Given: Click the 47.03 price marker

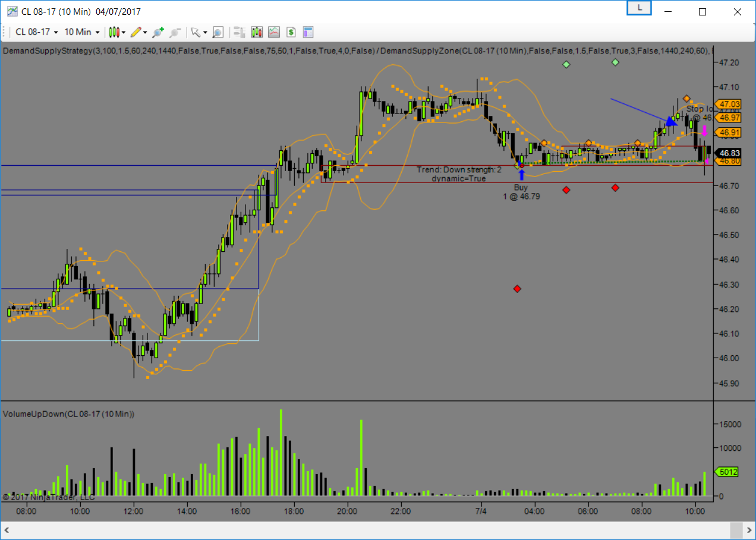Looking at the screenshot, I should pos(728,104).
